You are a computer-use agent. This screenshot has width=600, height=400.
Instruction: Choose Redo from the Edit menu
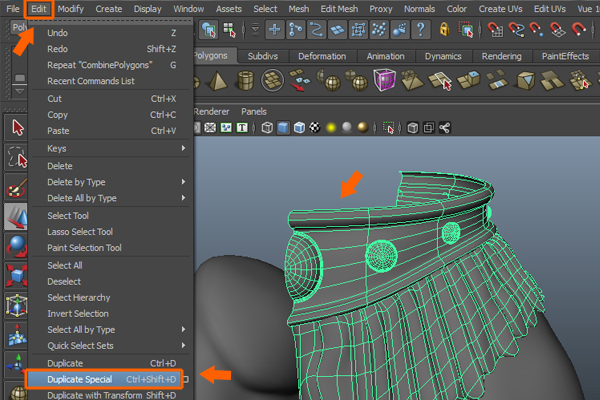coord(110,49)
